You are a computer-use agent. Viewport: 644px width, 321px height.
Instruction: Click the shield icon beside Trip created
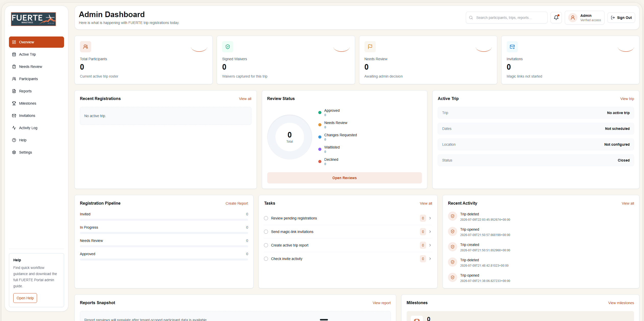pos(453,247)
